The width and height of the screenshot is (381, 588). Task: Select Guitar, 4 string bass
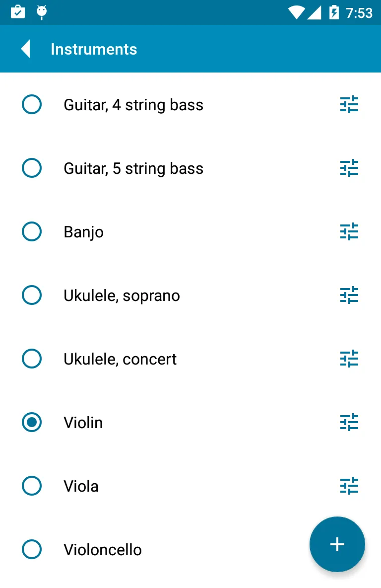(32, 105)
